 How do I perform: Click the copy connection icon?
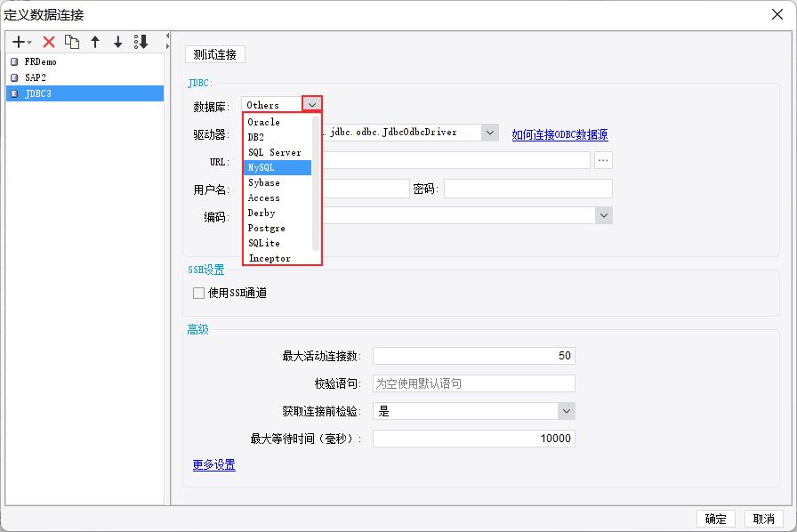(72, 42)
